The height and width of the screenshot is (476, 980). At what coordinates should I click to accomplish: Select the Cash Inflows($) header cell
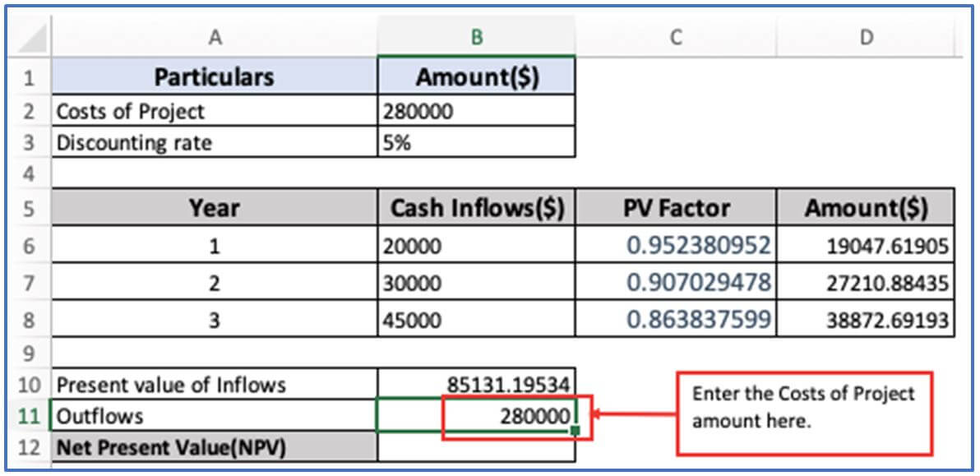[x=477, y=208]
